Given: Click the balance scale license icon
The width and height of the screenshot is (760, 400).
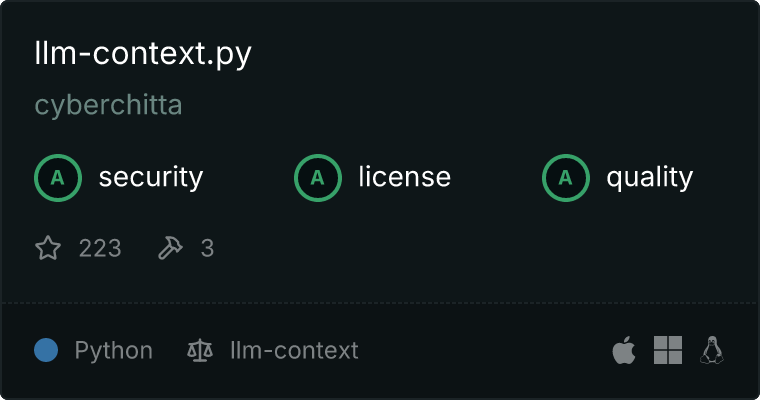Looking at the screenshot, I should tap(200, 350).
